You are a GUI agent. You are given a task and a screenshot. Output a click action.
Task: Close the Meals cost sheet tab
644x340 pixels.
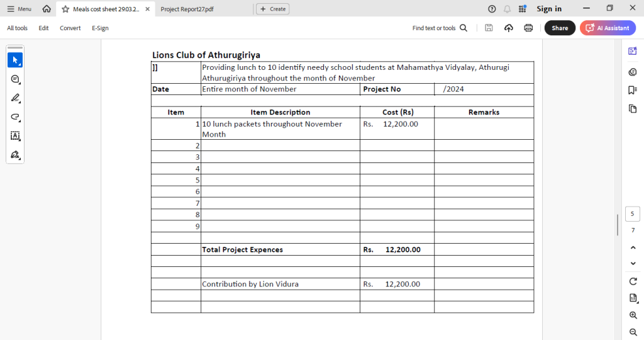(x=147, y=9)
